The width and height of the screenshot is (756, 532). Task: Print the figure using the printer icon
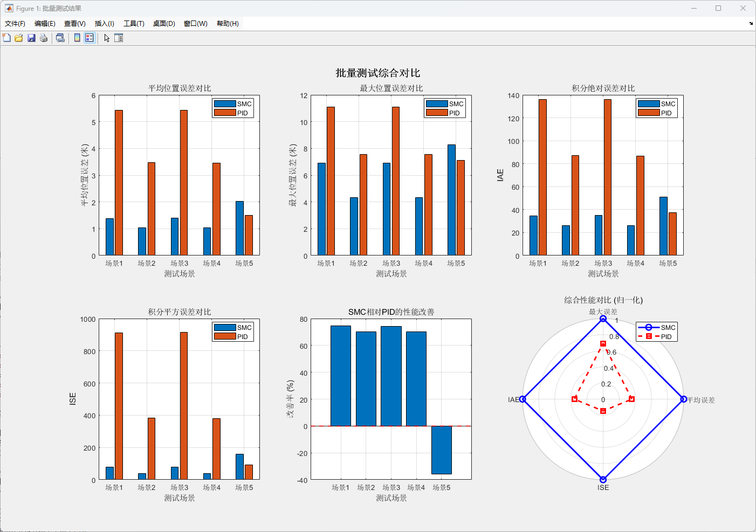pyautogui.click(x=44, y=38)
